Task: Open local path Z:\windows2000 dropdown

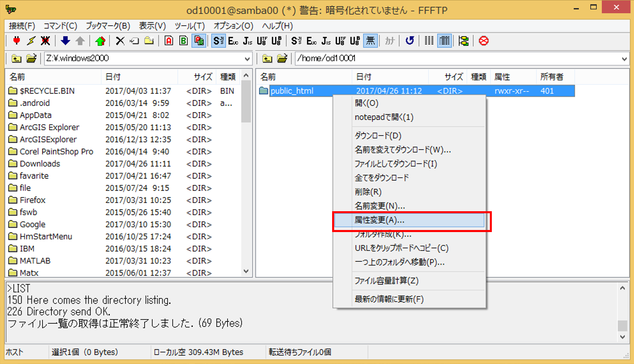Action: [247, 59]
